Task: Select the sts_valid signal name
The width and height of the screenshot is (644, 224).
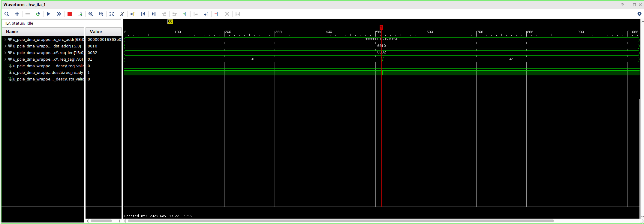Action: point(48,79)
